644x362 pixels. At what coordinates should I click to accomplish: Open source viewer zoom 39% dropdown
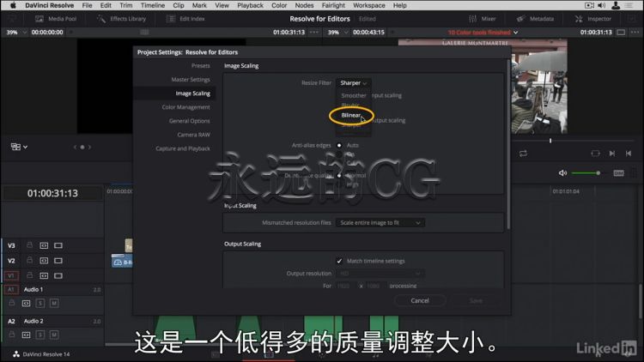16,32
